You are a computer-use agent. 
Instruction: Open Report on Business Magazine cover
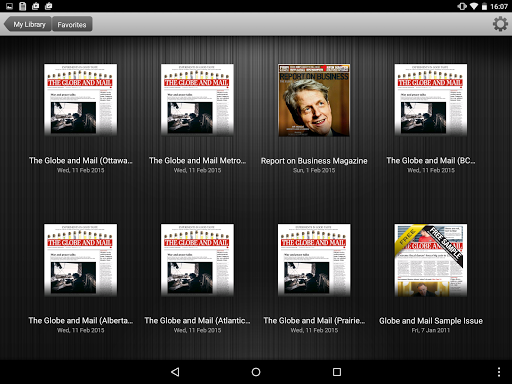point(314,100)
